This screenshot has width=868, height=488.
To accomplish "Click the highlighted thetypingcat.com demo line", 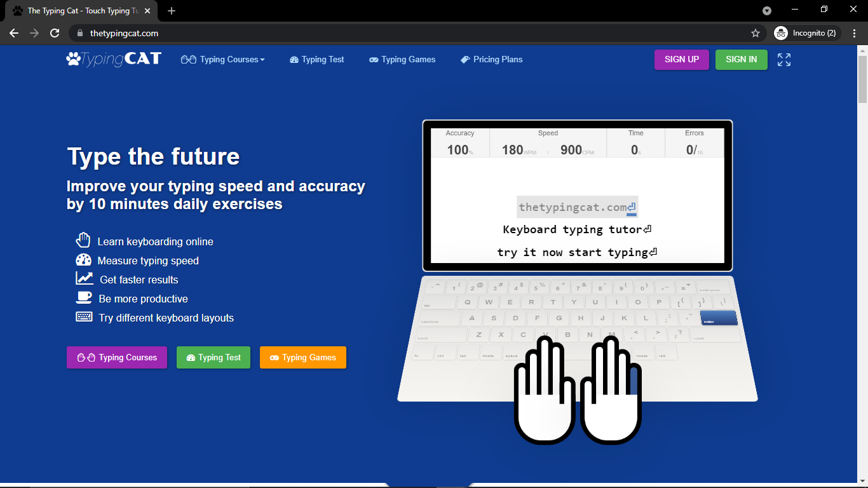I will [577, 207].
